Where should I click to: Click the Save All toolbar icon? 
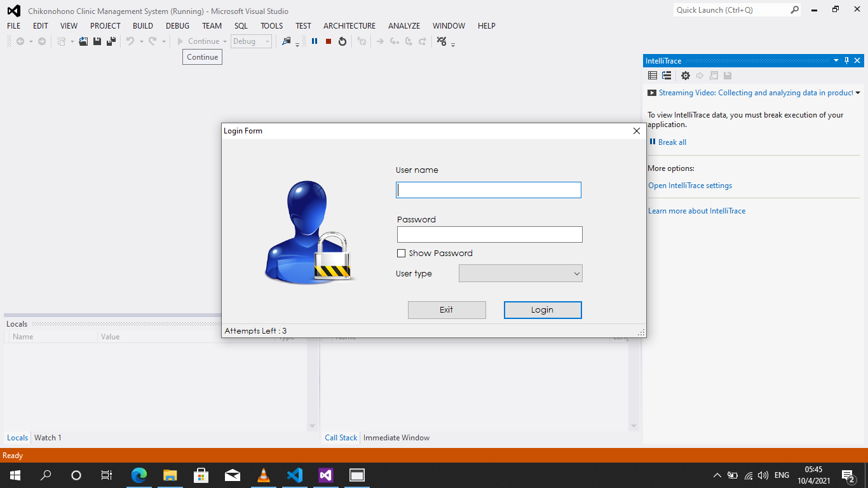pos(111,41)
